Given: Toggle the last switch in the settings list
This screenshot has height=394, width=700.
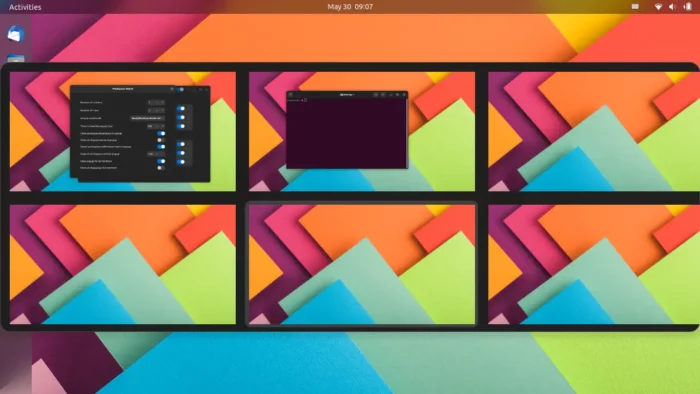Looking at the screenshot, I should coord(161,168).
